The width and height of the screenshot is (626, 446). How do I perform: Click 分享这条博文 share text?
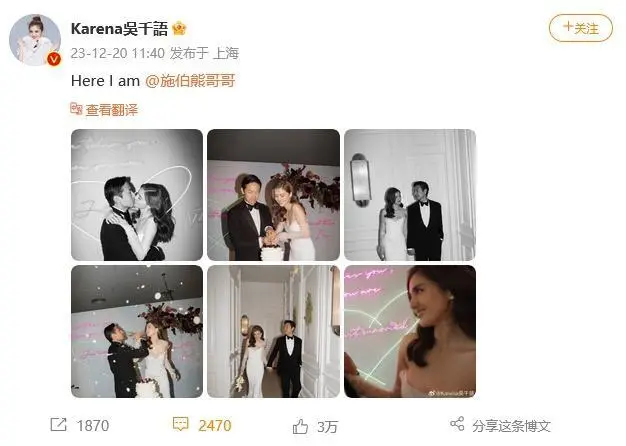(511, 426)
